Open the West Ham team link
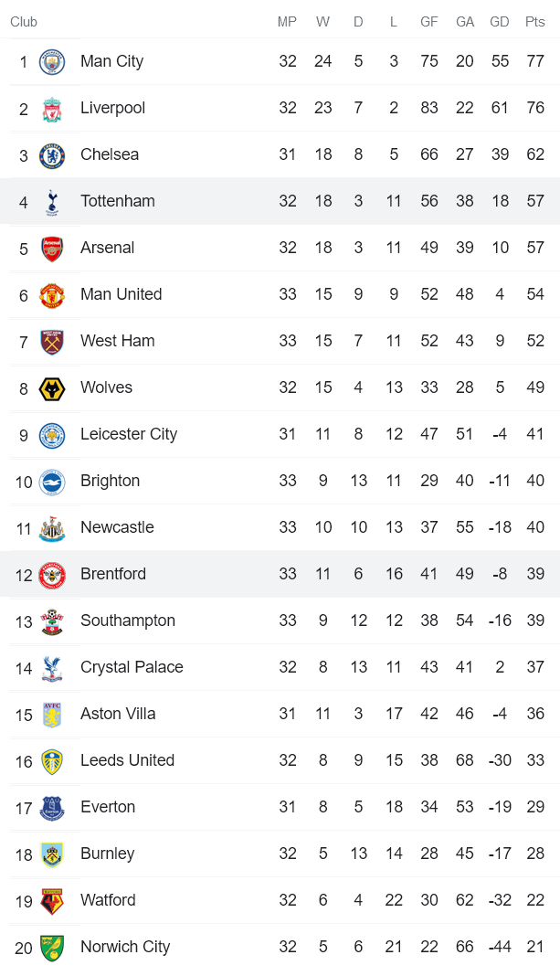 coord(117,341)
